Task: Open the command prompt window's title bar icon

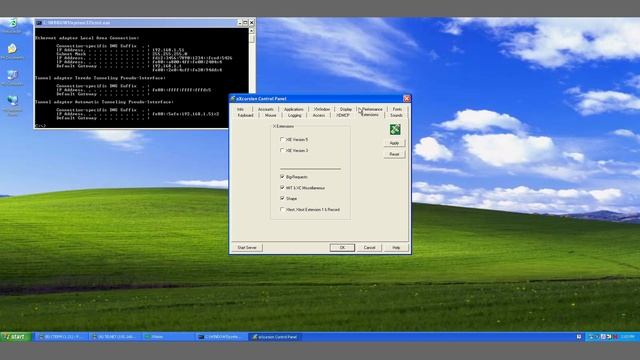Action: [x=39, y=22]
